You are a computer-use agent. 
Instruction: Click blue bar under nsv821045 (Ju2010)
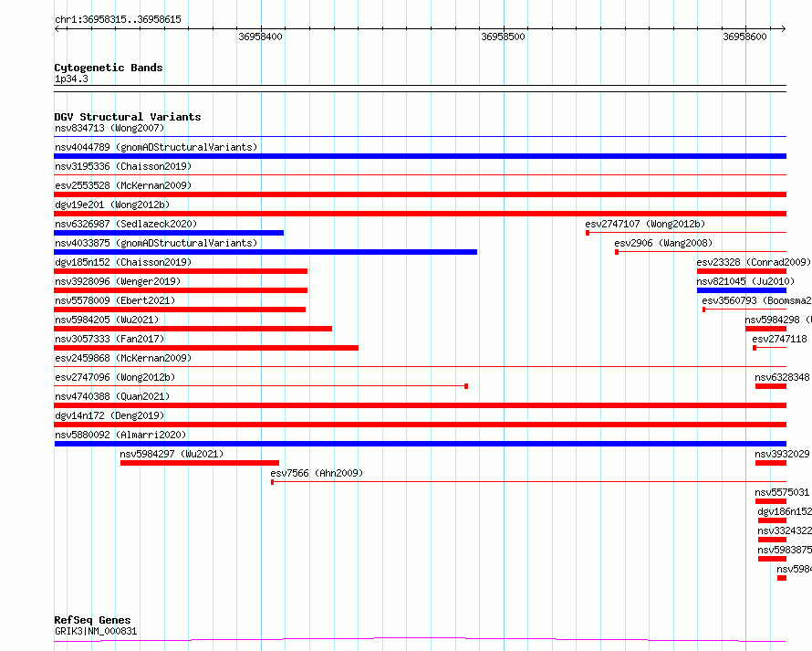(742, 290)
